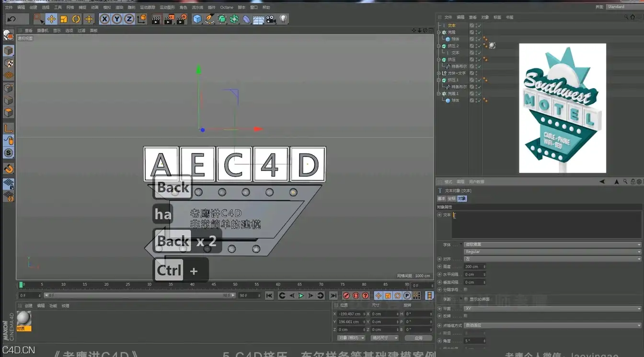Click the mouse Tweak mode icon
The width and height of the screenshot is (644, 357).
coord(8,140)
